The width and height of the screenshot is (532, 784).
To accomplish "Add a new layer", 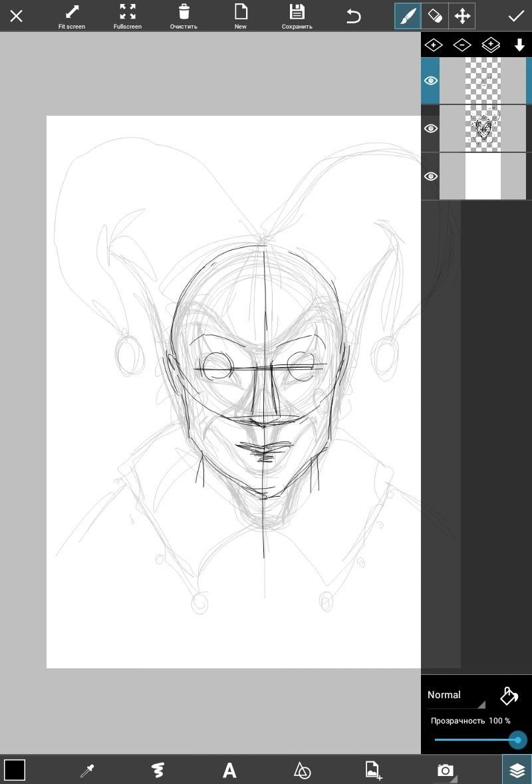I will coord(434,45).
